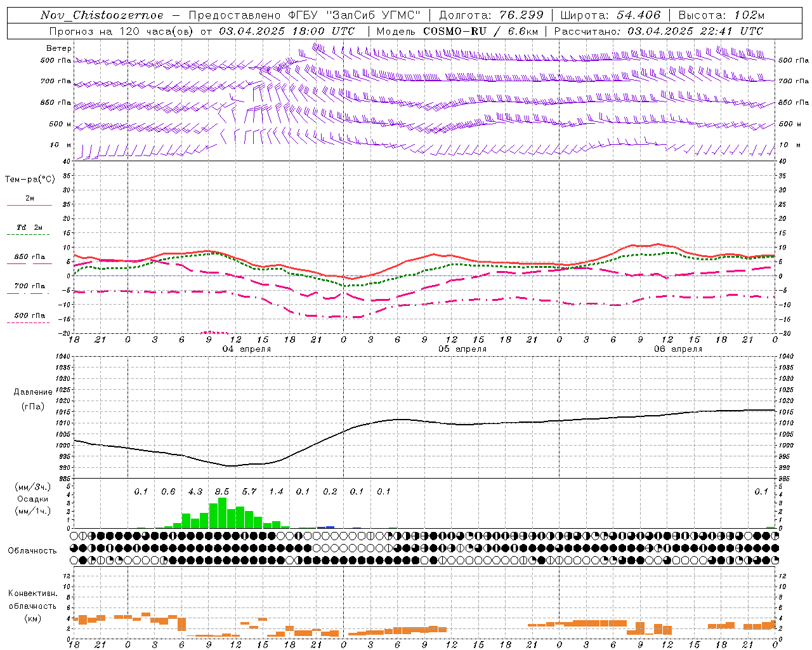Viewport: 812px width, 650px height.
Task: Click the computed time "Рассчитано: 03.04.2025 22:41 UTC"
Action: (x=658, y=31)
